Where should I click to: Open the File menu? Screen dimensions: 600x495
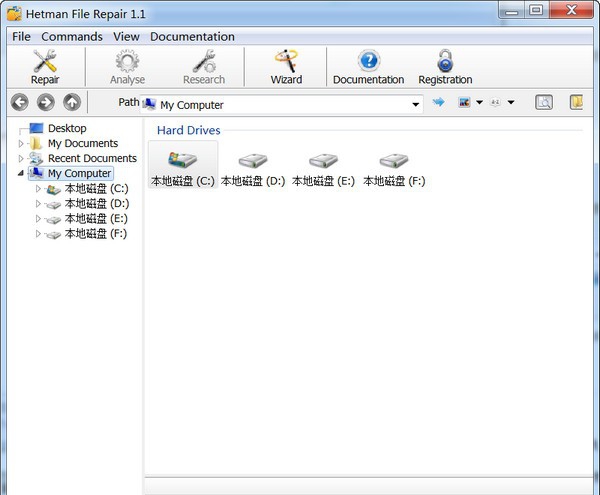click(21, 37)
